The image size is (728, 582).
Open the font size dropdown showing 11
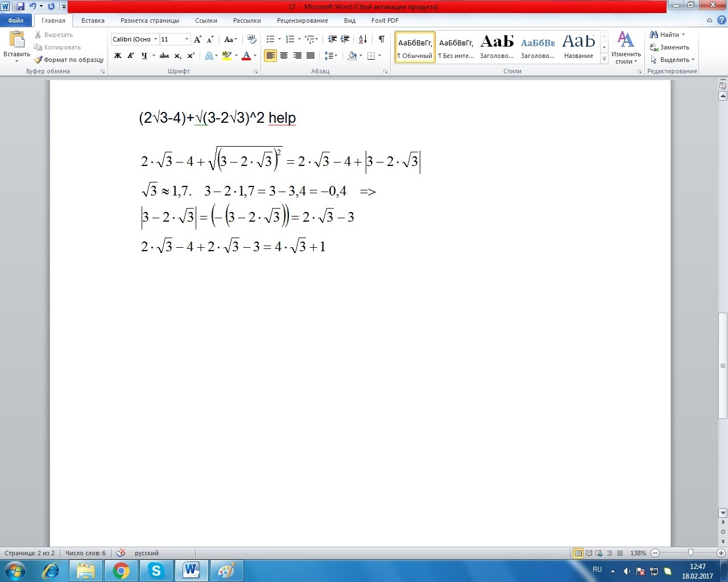187,39
